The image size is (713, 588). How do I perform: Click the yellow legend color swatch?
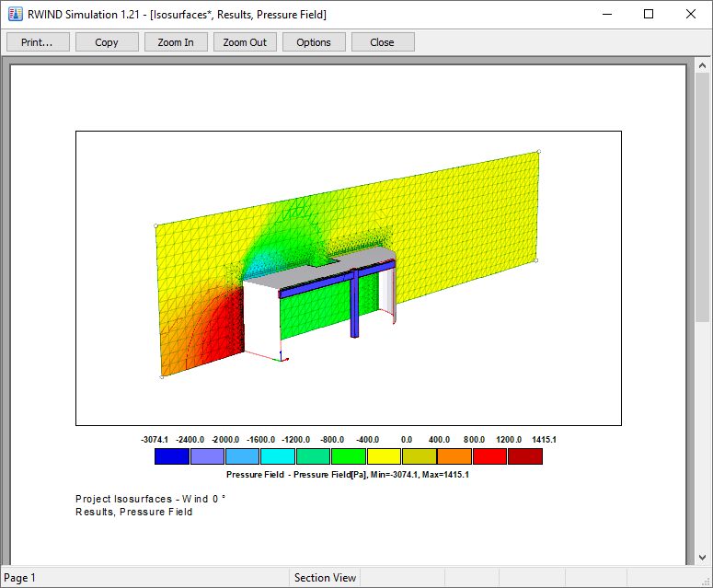pyautogui.click(x=384, y=456)
